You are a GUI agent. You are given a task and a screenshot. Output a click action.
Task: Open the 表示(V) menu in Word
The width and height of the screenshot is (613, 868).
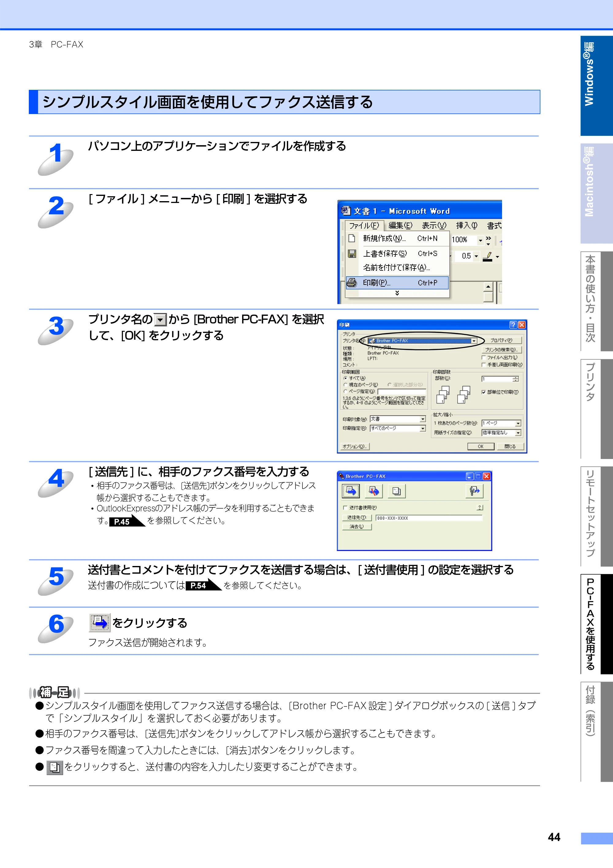[x=434, y=226]
